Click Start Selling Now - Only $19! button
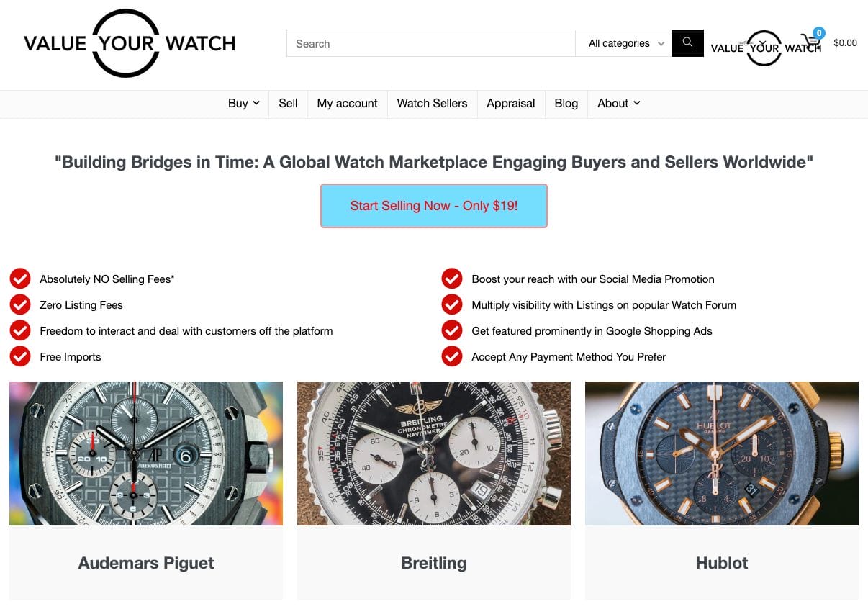Image resolution: width=868 pixels, height=609 pixels. click(434, 206)
